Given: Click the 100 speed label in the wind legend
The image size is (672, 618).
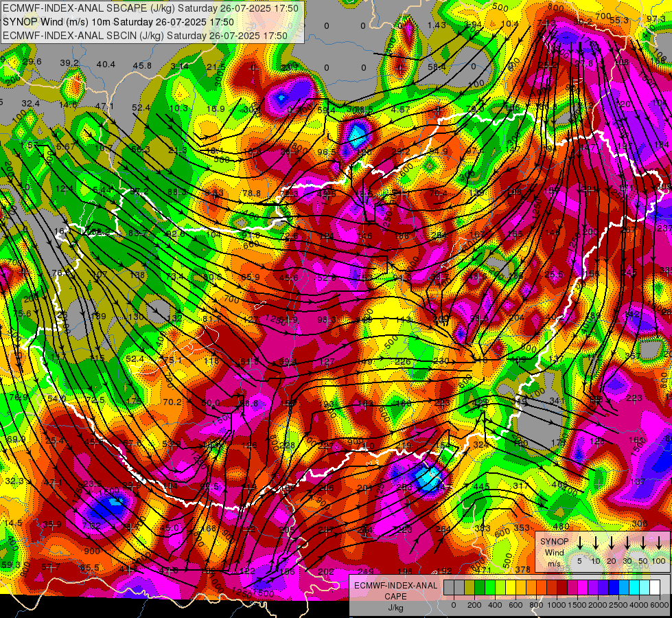Looking at the screenshot, I should pos(659,561).
